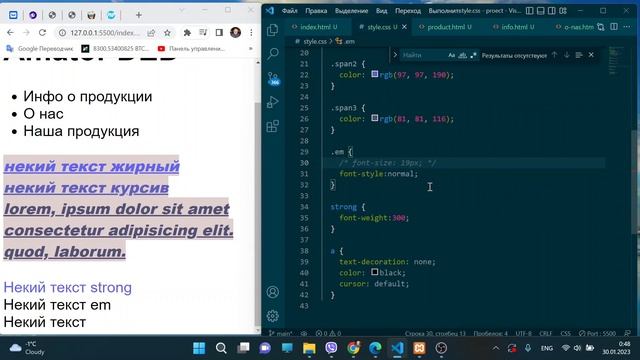Toggle Find in Selection in find widget
Viewport: 640px width, 360px height.
579,55
